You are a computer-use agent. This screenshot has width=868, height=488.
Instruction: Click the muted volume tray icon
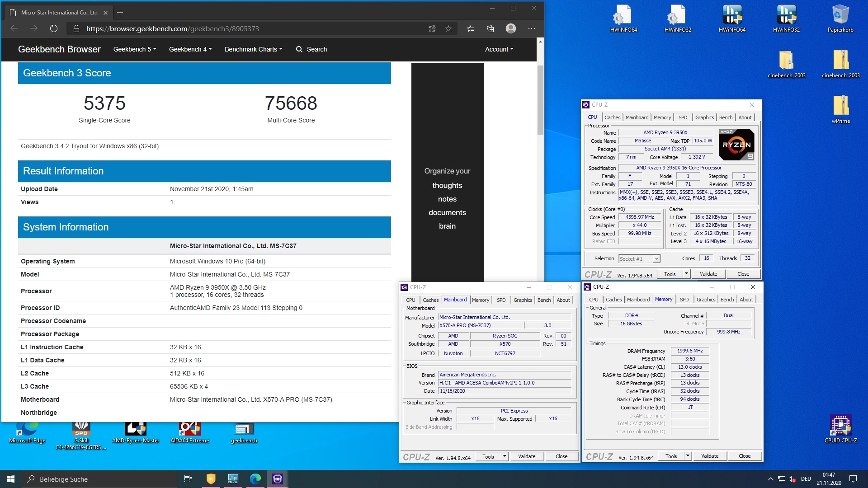pyautogui.click(x=792, y=479)
